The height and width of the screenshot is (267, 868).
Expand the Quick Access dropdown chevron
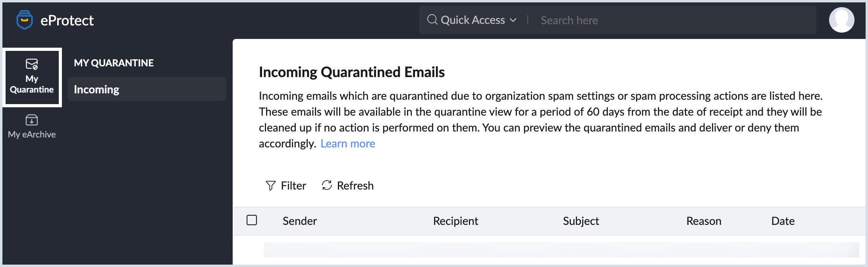click(x=513, y=20)
